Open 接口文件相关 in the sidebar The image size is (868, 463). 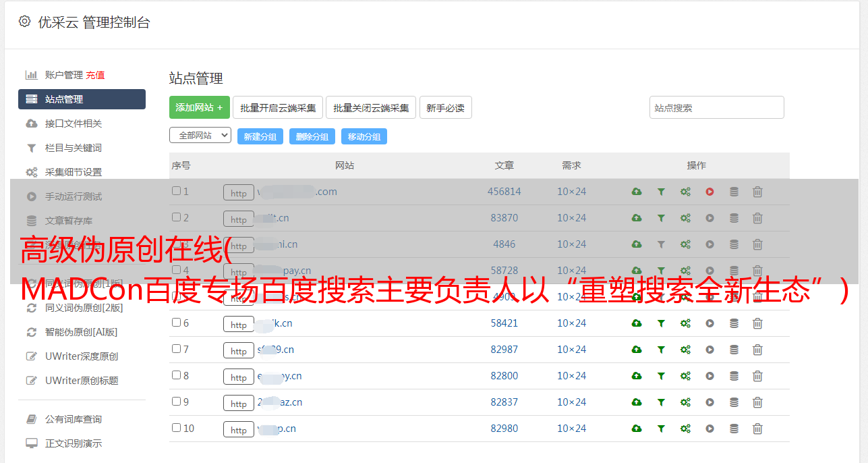[x=74, y=124]
